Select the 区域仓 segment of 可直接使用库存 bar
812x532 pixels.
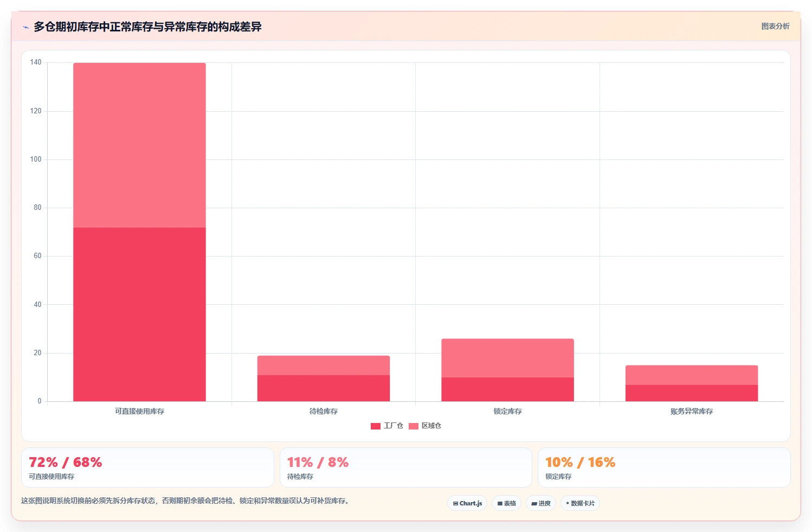139,145
